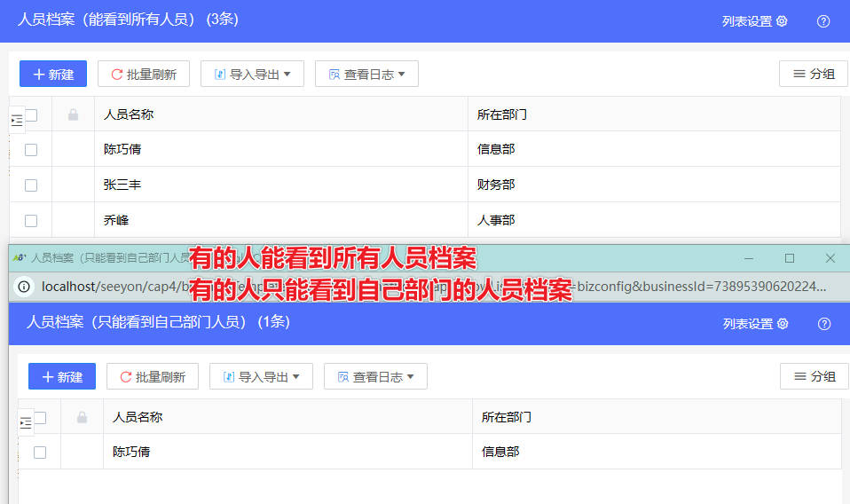Open 查看日志 dropdown in the lower window
Viewport: 850px width, 504px height.
coord(375,377)
